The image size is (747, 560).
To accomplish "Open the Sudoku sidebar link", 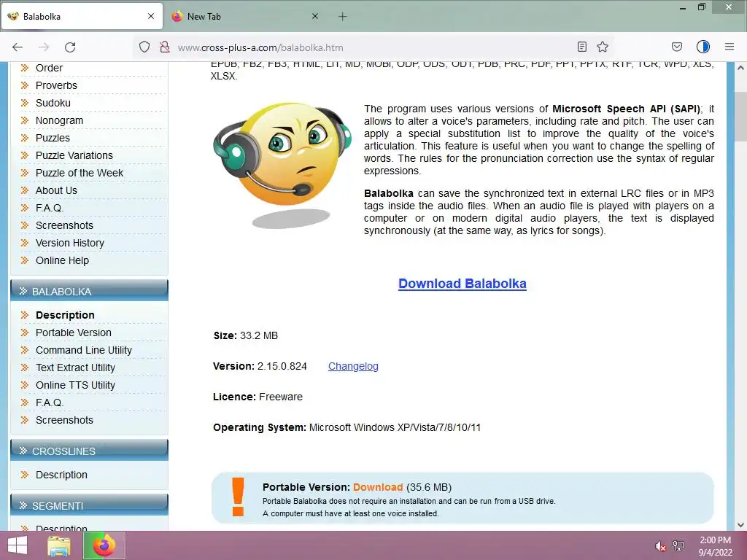I will pyautogui.click(x=53, y=104).
